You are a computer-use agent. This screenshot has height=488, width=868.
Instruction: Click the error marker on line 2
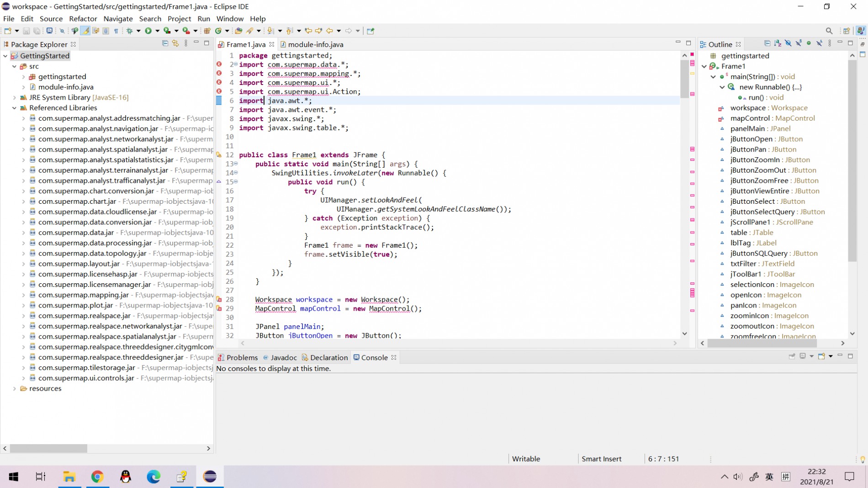pyautogui.click(x=219, y=64)
